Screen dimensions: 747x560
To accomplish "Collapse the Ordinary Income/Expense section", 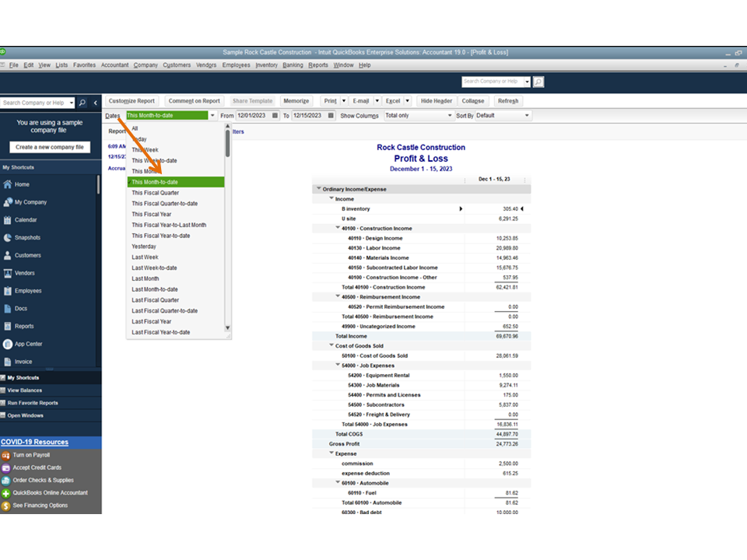I will pos(319,188).
